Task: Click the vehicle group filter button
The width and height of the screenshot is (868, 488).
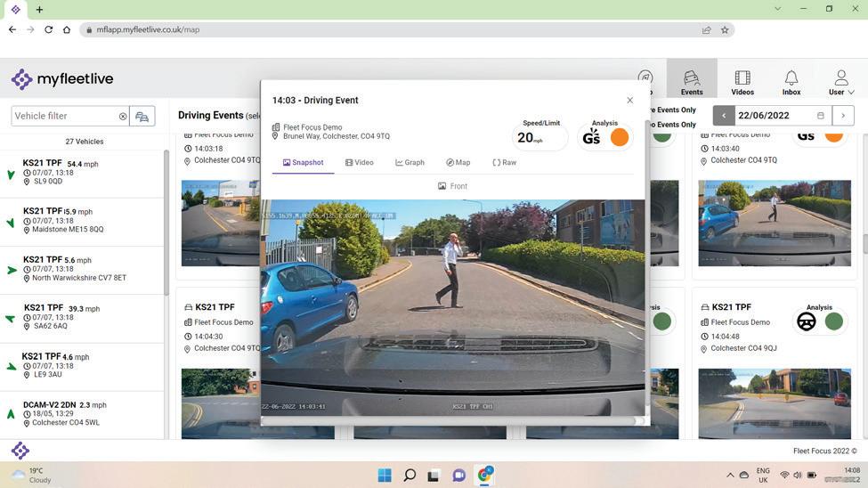Action: click(x=142, y=117)
